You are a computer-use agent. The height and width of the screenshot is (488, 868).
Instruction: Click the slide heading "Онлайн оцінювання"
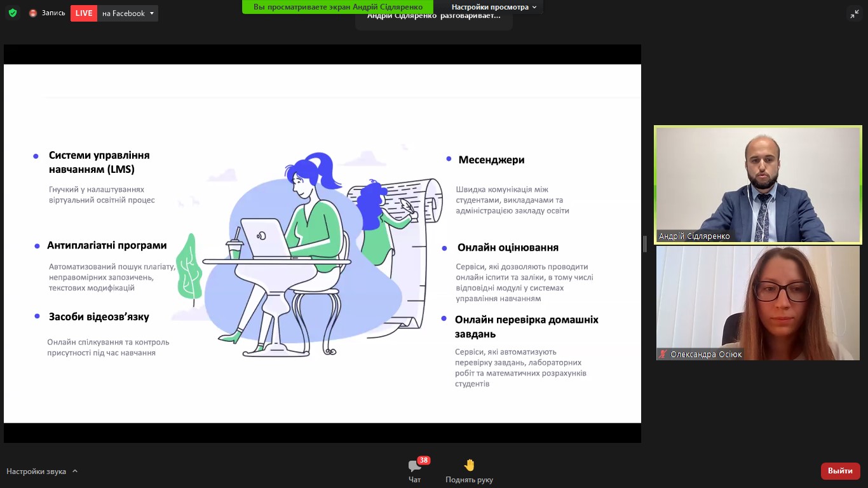coord(508,247)
